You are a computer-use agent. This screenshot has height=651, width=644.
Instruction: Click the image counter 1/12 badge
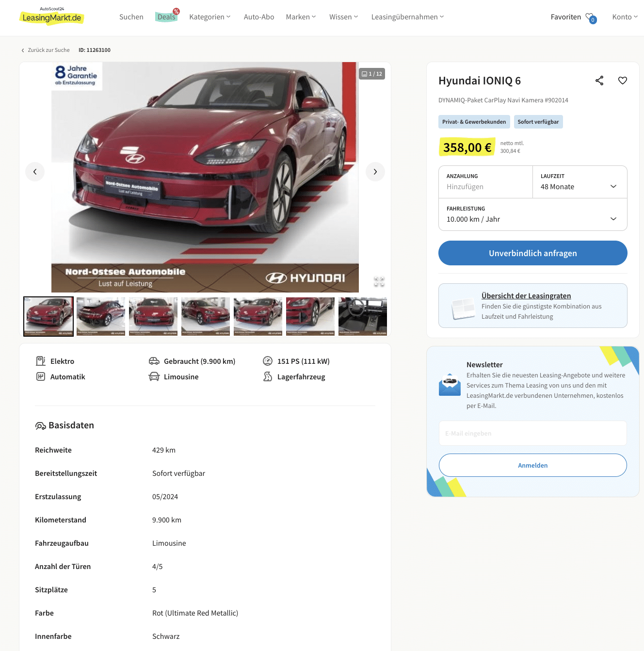(x=372, y=74)
